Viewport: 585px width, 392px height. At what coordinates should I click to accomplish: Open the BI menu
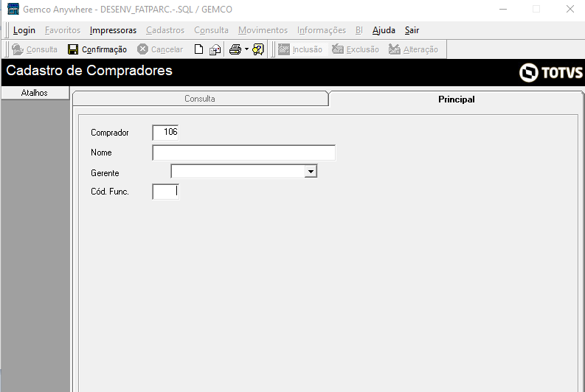coord(359,30)
